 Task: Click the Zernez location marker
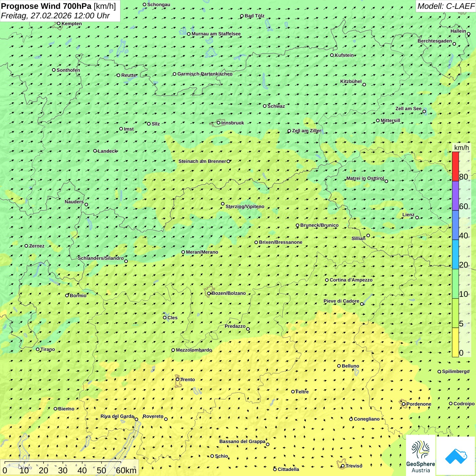26,246
